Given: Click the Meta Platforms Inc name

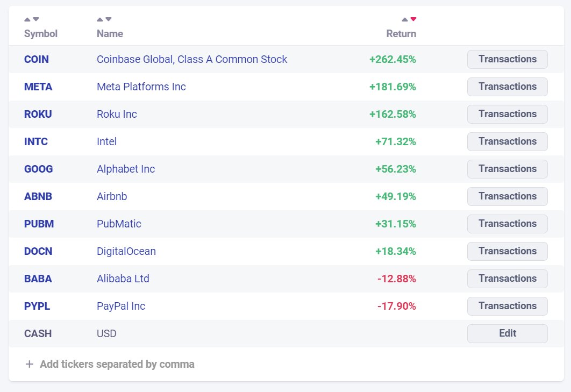Looking at the screenshot, I should [x=141, y=87].
